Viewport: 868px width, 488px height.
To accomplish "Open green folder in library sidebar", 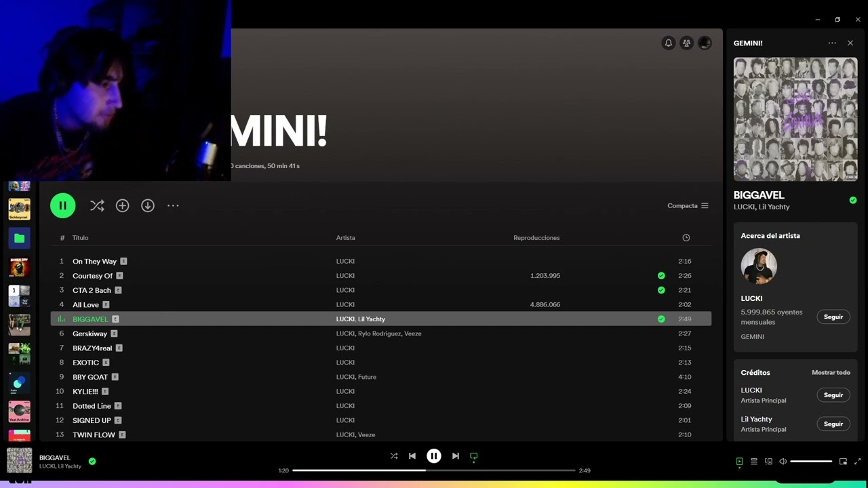I will click(x=19, y=238).
